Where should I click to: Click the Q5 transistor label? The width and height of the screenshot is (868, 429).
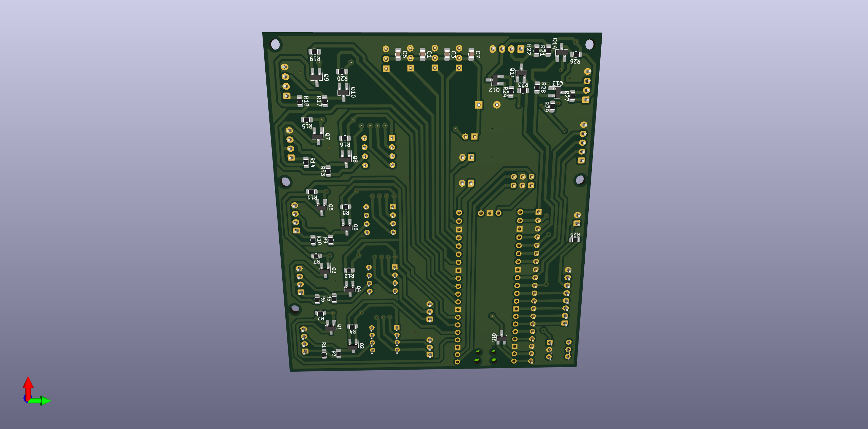[x=331, y=207]
